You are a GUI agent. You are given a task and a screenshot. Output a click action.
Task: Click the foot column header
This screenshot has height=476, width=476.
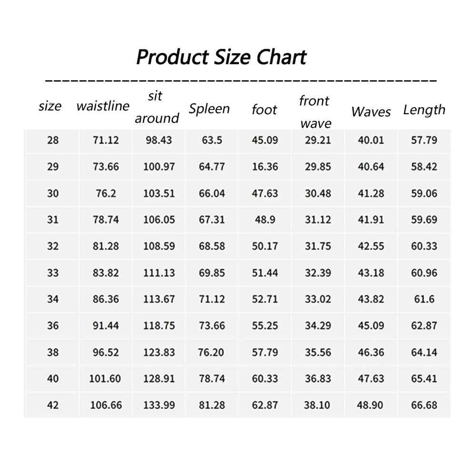click(x=264, y=109)
